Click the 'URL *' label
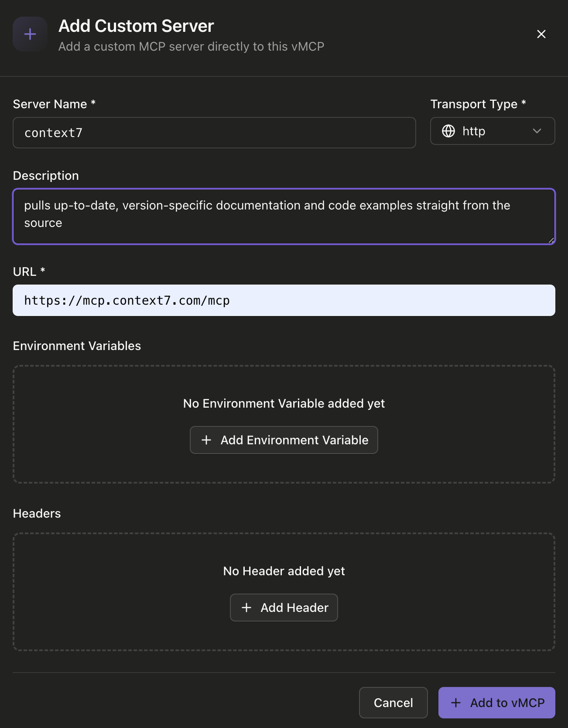 pyautogui.click(x=29, y=271)
